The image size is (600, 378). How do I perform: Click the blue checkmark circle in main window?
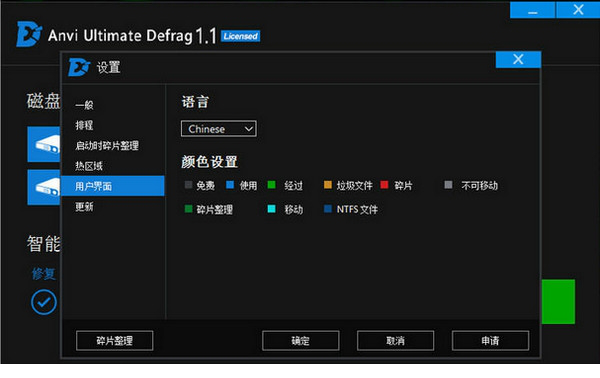44,302
